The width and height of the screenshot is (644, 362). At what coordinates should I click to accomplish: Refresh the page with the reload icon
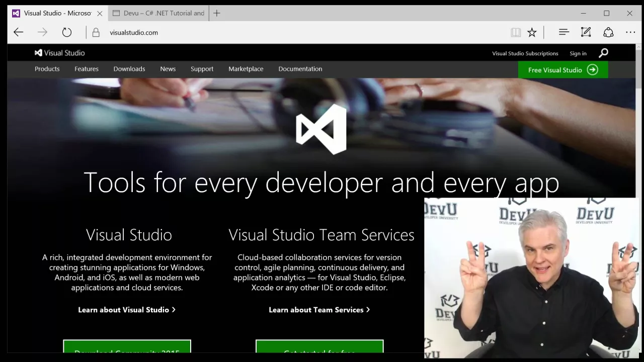(x=67, y=32)
